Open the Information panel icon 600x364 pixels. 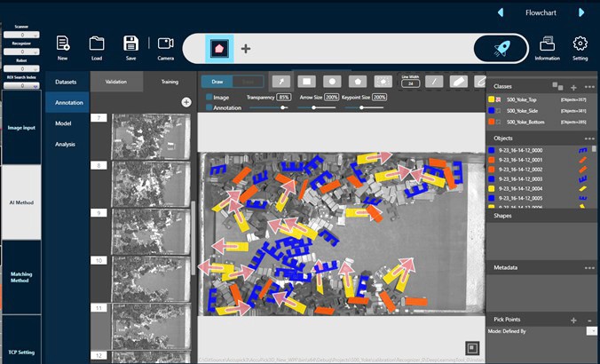tap(547, 47)
